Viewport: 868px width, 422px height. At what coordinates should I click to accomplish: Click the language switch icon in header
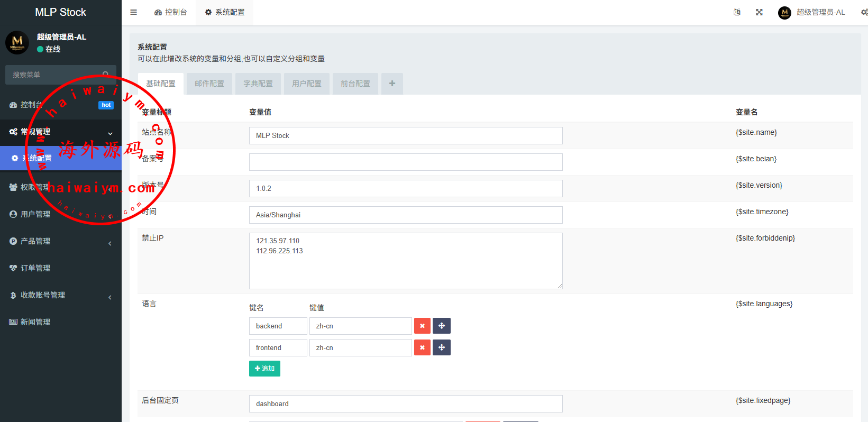737,12
